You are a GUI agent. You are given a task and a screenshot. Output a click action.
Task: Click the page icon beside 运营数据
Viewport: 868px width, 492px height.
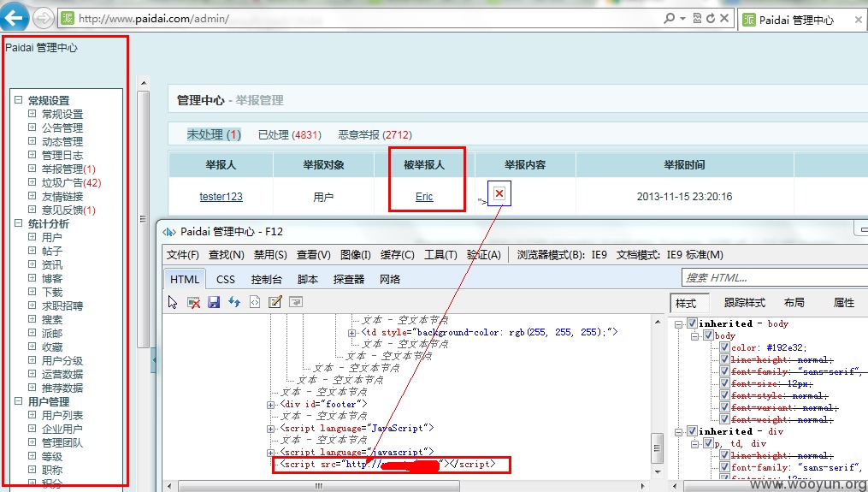(32, 374)
